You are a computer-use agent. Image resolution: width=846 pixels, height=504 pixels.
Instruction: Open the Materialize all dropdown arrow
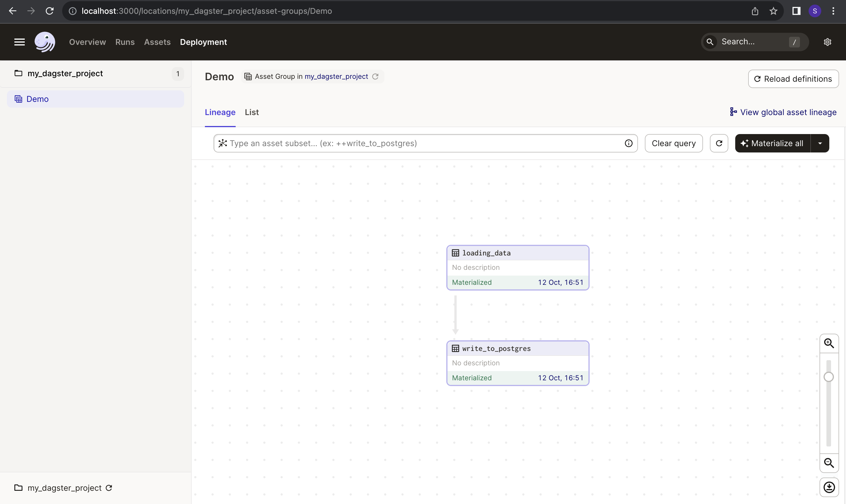pyautogui.click(x=820, y=143)
